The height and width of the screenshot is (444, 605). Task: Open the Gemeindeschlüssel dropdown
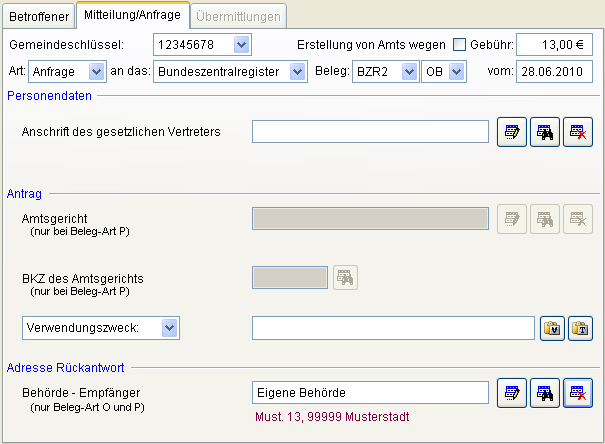point(240,45)
